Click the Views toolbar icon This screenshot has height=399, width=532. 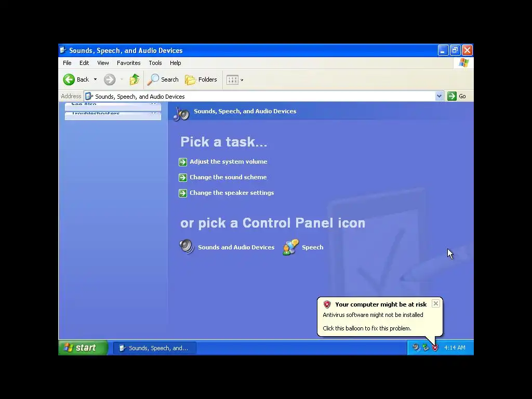pos(232,80)
